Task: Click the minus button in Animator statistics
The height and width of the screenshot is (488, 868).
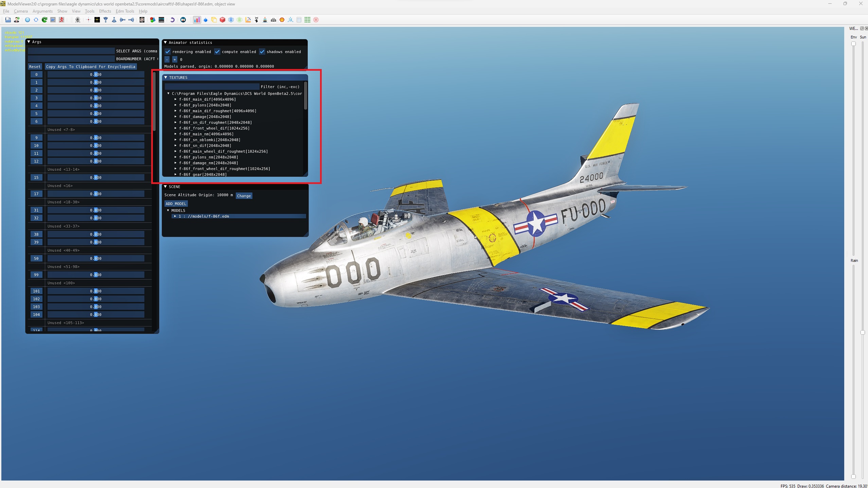Action: point(167,60)
